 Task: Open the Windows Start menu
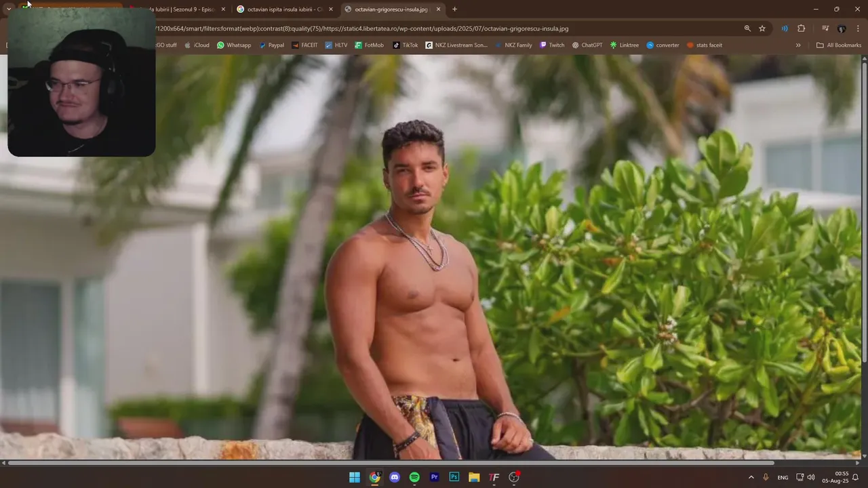(355, 477)
